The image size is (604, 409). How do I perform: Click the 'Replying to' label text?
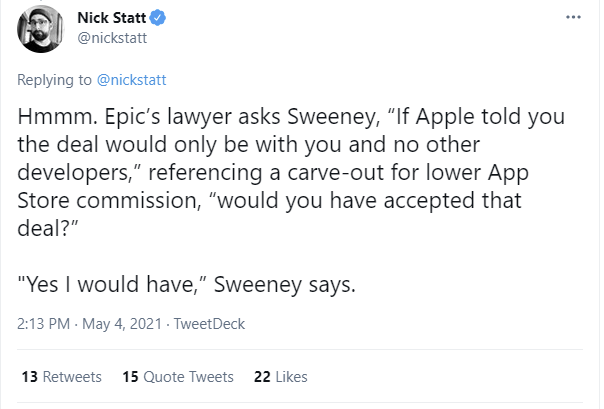55,79
